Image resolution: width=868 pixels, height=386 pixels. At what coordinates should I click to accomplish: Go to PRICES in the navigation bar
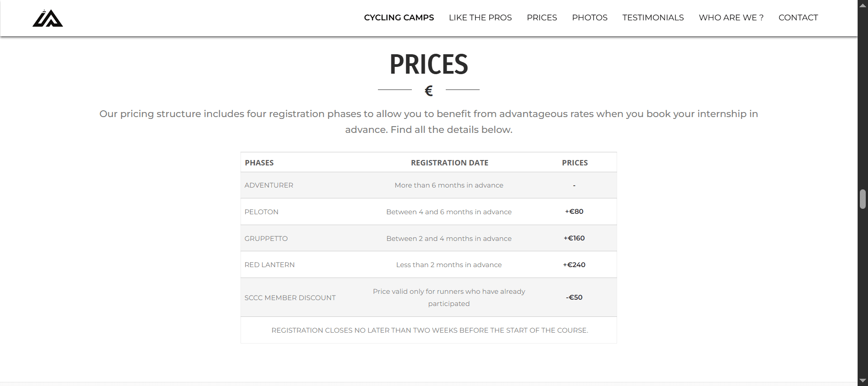click(x=542, y=18)
